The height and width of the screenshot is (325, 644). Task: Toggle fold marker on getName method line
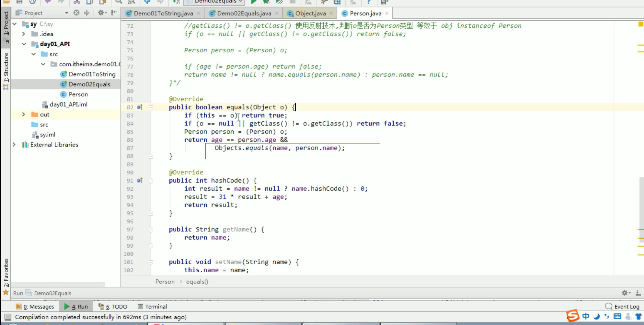point(151,230)
